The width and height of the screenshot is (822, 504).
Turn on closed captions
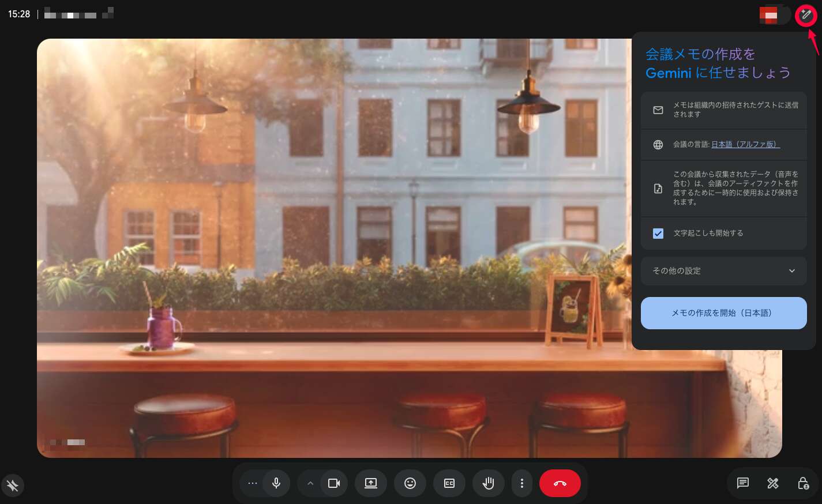449,483
